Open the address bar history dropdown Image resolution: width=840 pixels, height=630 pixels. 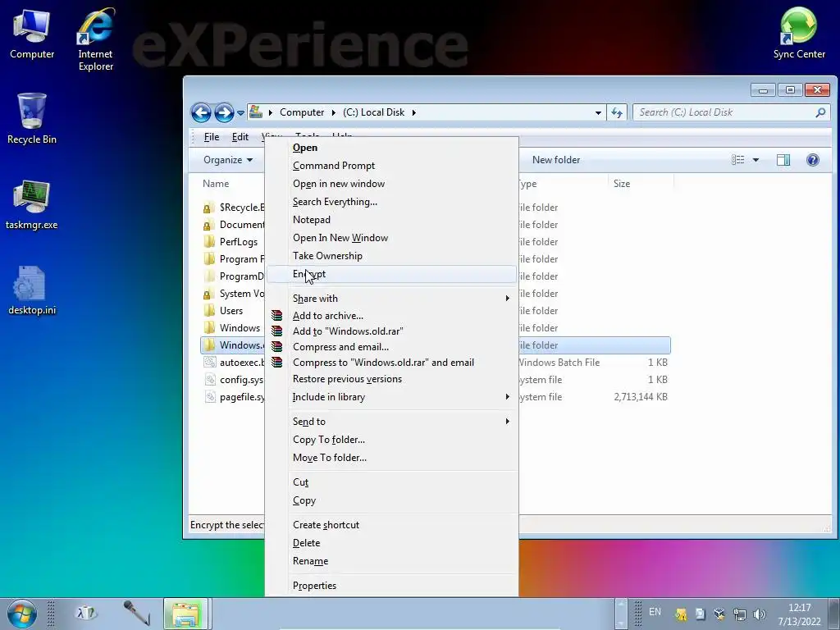pos(598,112)
